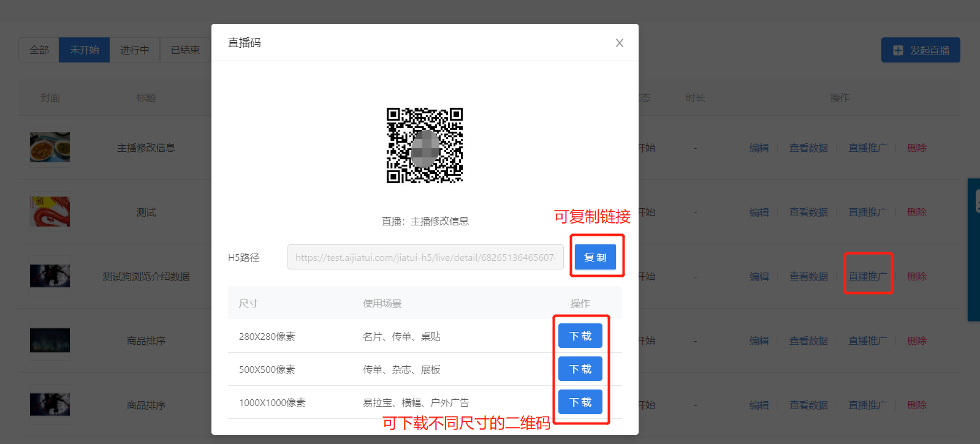Click the cover thumbnail of 测试狗浏览介绍数据
Screen dimensions: 980x444
tap(50, 276)
